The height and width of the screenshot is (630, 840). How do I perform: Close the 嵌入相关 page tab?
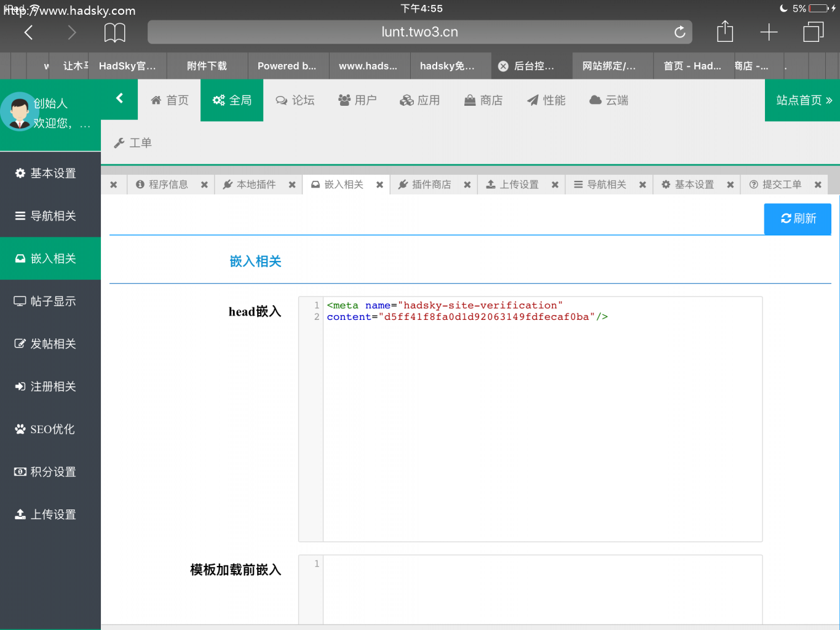pos(379,185)
